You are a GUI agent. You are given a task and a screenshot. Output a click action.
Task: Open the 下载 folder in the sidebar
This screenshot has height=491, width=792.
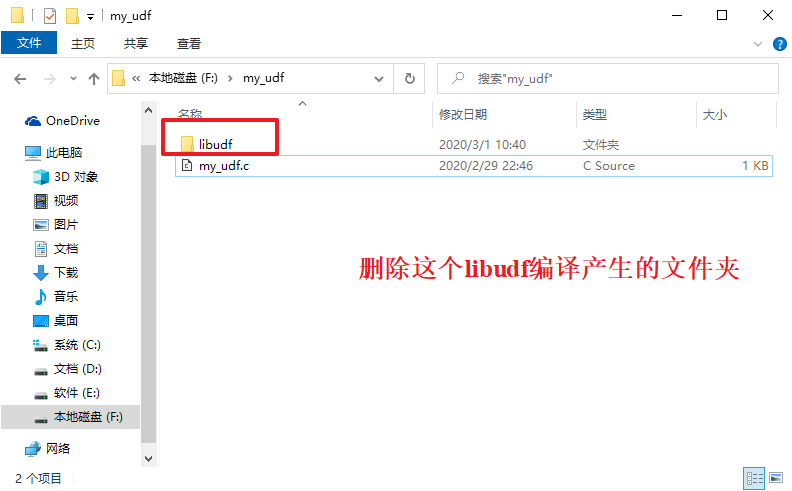coord(56,273)
